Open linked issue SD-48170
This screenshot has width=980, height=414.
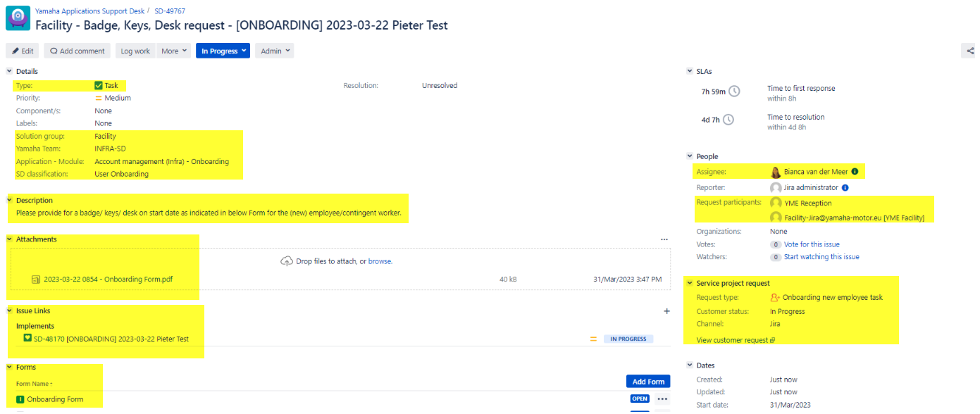pyautogui.click(x=111, y=339)
